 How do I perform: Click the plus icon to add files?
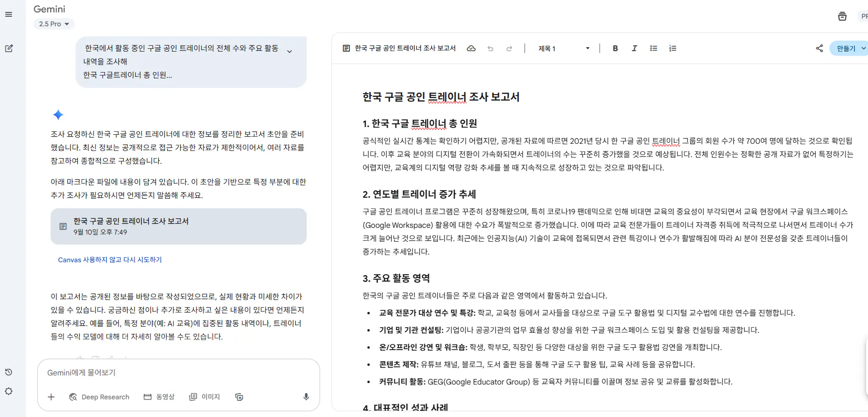pos(51,397)
